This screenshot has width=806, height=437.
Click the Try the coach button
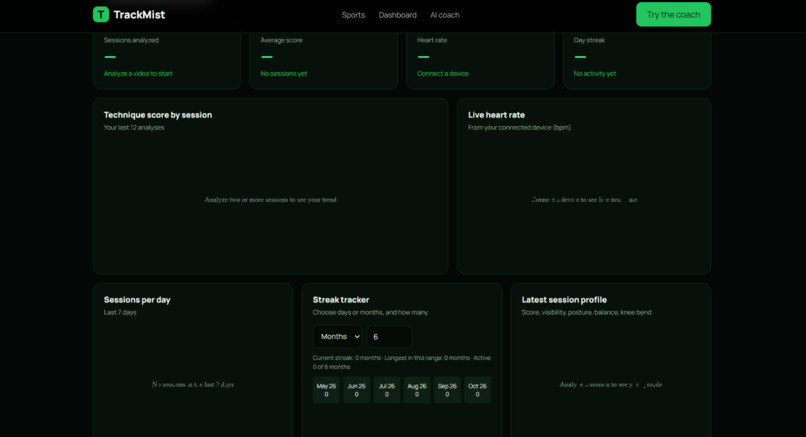click(673, 14)
